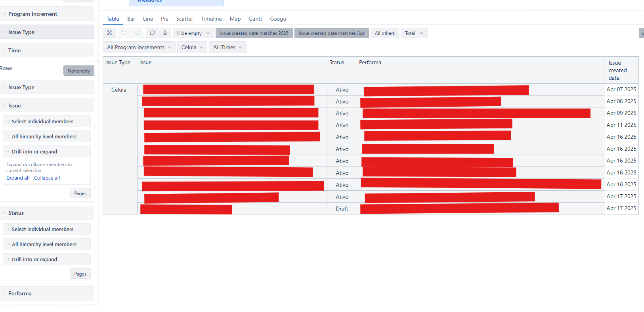Toggle the 'Issue created date matches Apr' filter
The image size is (644, 312).
[x=332, y=33]
